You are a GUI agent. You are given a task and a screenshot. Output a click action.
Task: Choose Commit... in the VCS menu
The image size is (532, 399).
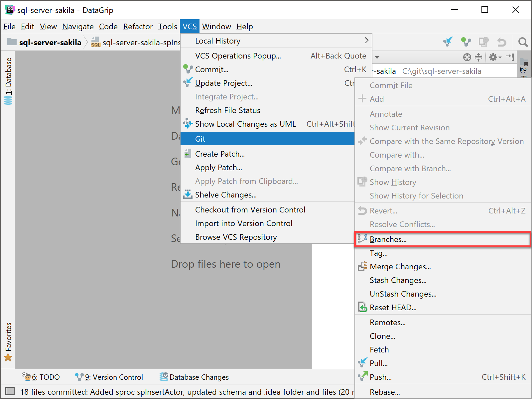click(276, 69)
